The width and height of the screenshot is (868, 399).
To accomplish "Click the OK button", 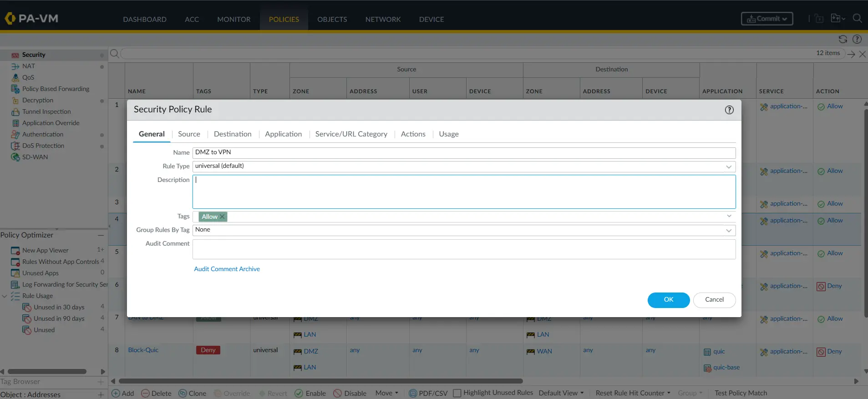I will click(669, 300).
